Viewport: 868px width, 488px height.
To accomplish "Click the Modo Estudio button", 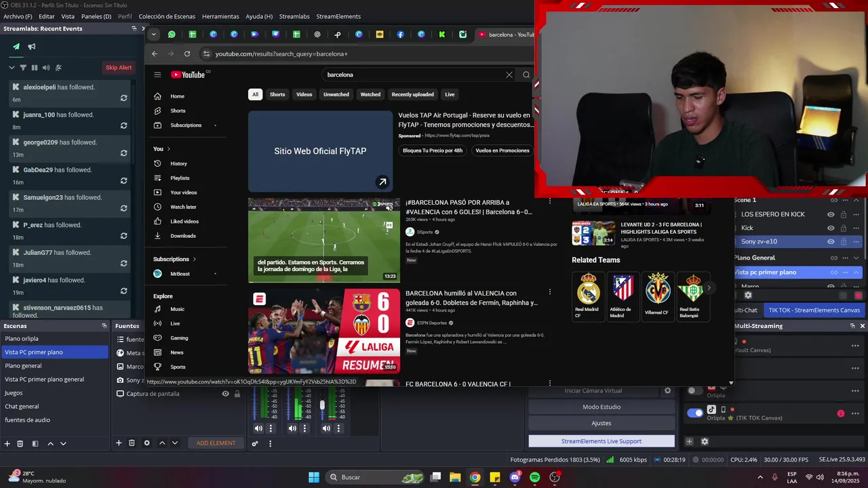I will tap(601, 407).
